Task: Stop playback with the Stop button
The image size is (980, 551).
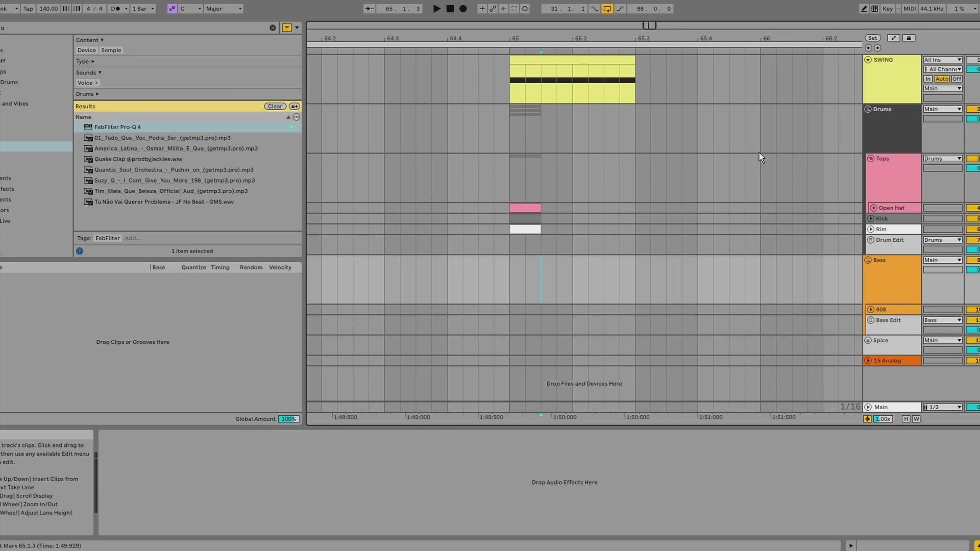Action: click(x=450, y=9)
